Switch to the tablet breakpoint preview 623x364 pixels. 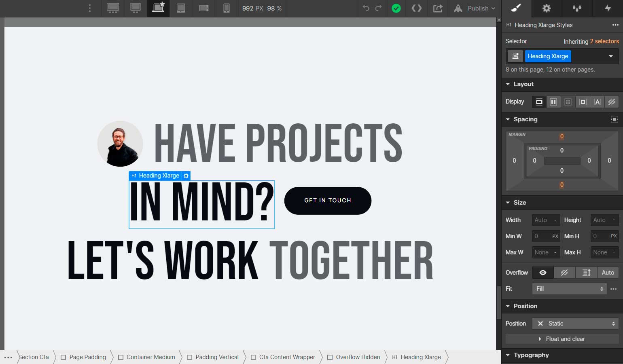click(x=181, y=8)
